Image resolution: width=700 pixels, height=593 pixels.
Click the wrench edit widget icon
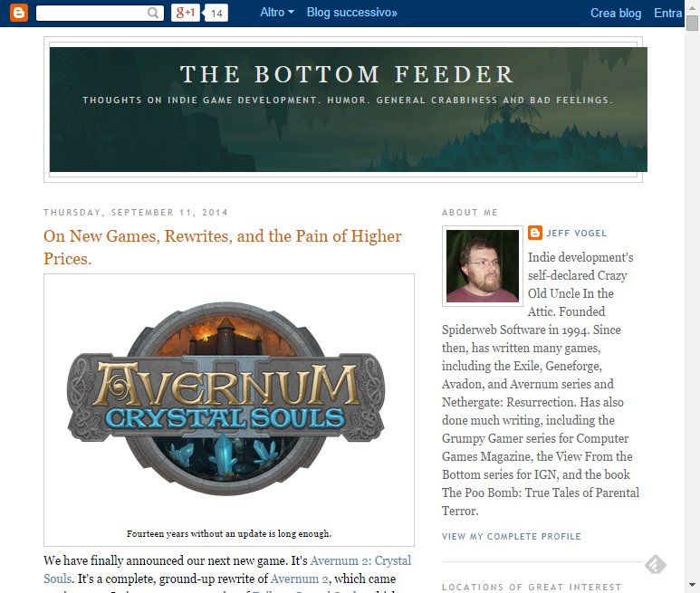656,564
